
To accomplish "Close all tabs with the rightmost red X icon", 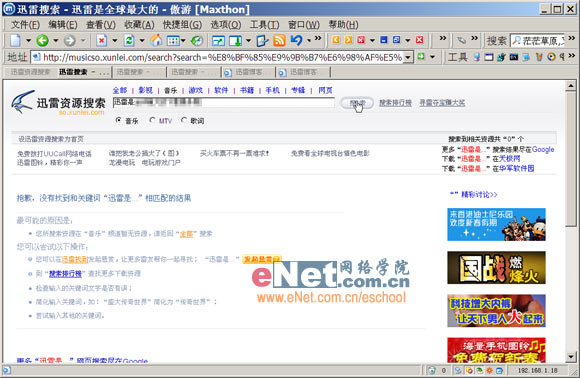I will [x=419, y=40].
